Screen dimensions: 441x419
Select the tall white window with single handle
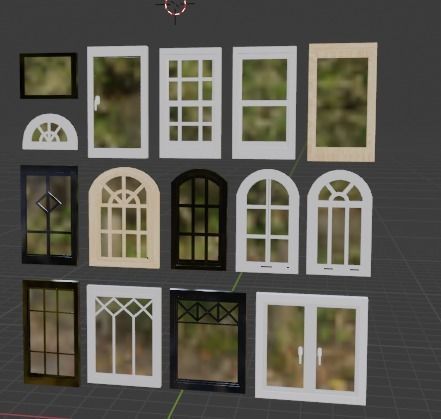118,102
